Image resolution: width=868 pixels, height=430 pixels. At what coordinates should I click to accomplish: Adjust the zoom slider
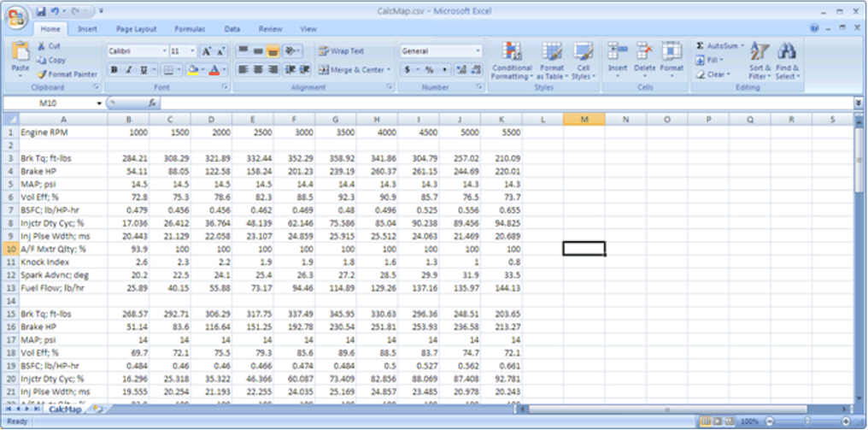click(x=807, y=421)
